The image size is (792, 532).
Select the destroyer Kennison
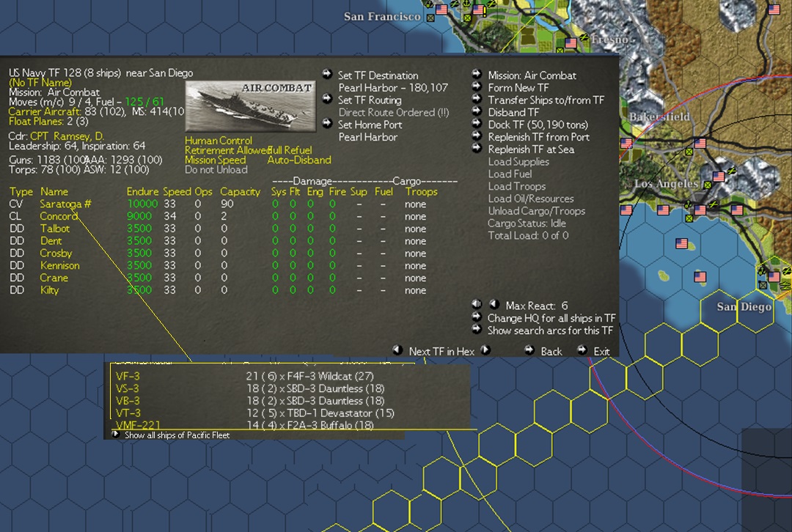[59, 265]
